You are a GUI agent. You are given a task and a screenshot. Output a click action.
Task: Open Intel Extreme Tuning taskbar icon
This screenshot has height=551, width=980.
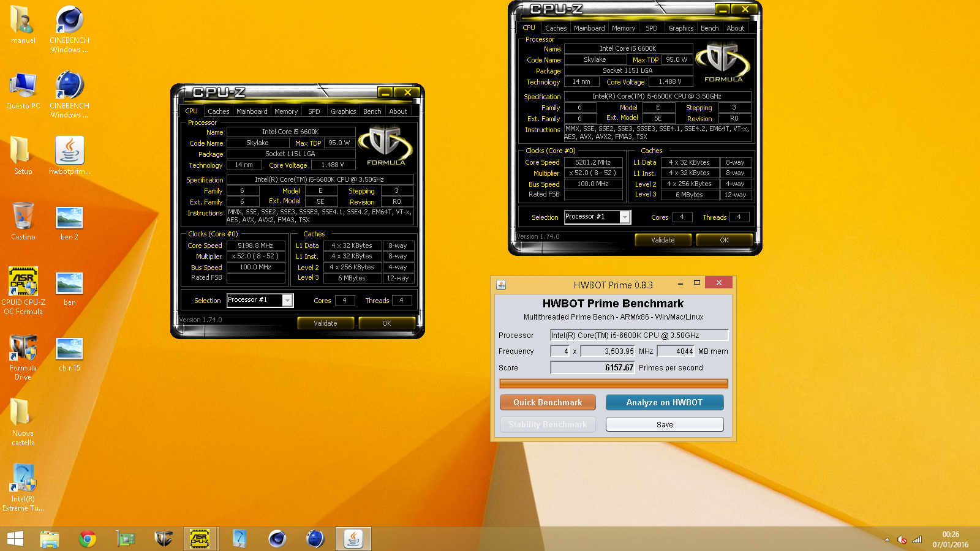239,539
